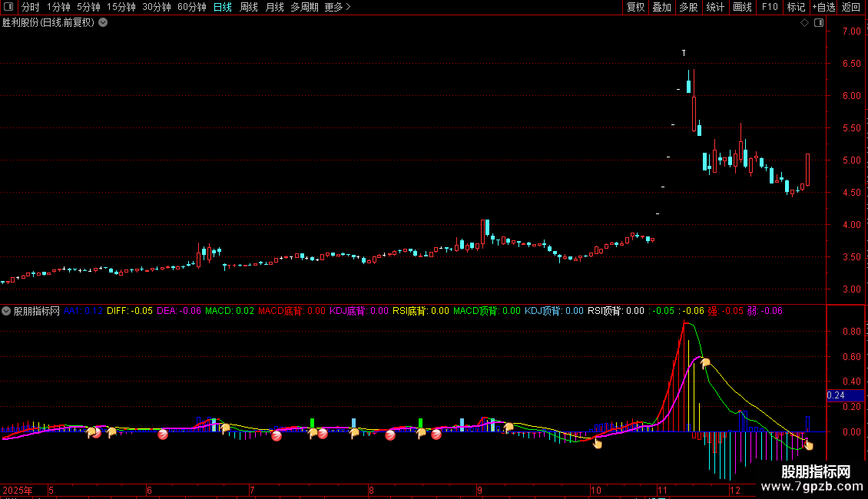Click the 标记 mark button
The width and height of the screenshot is (868, 499).
point(796,7)
